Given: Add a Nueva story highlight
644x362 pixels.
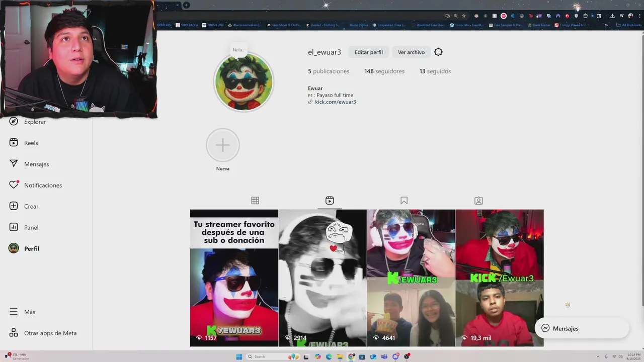Looking at the screenshot, I should (x=223, y=145).
